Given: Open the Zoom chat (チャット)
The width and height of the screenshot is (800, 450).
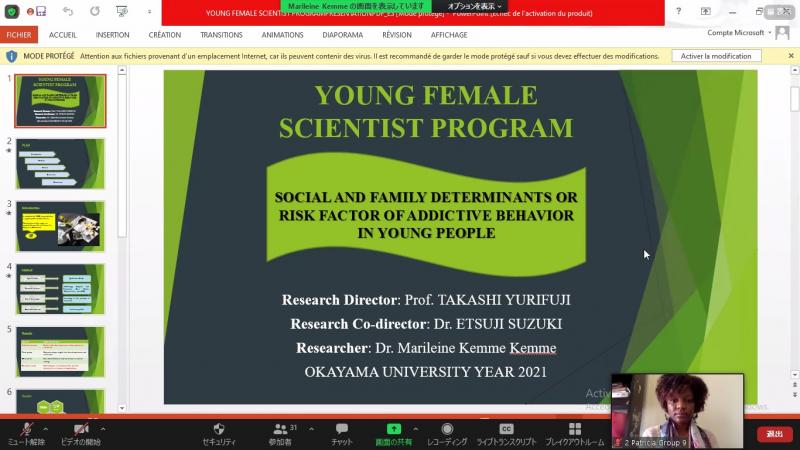Looking at the screenshot, I should coord(342,434).
